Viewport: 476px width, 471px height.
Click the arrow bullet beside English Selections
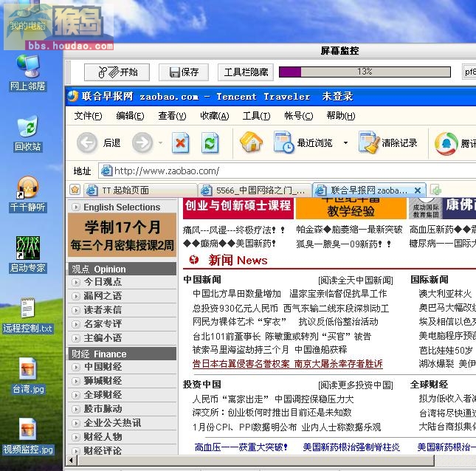(75, 207)
